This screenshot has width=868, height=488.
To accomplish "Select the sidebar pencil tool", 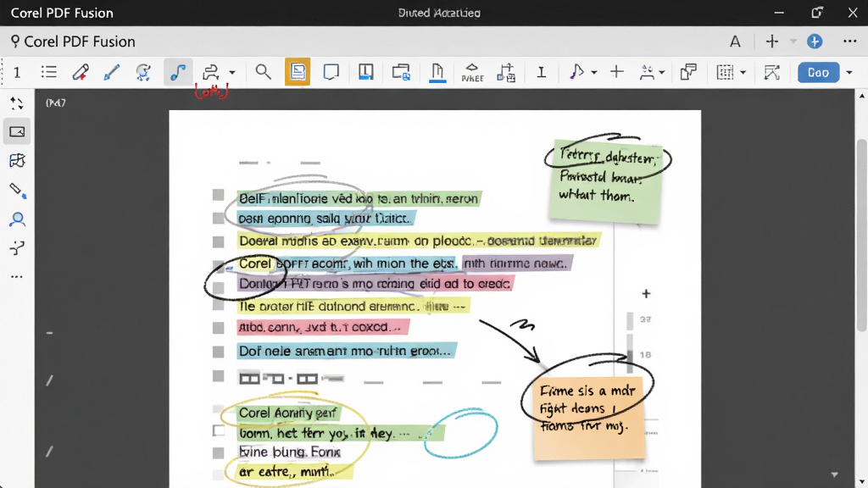I will coord(17,191).
